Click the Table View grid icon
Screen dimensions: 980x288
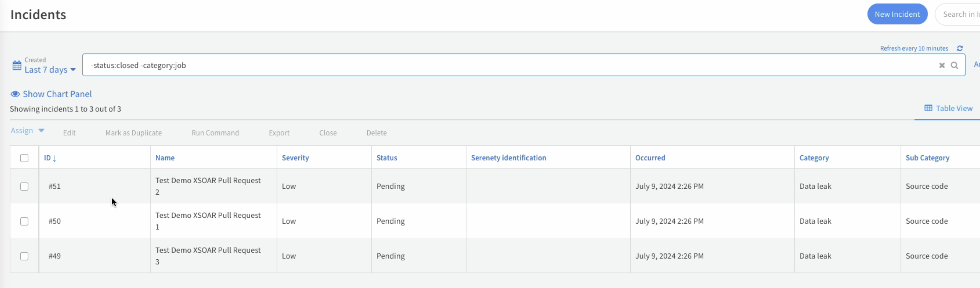(928, 108)
